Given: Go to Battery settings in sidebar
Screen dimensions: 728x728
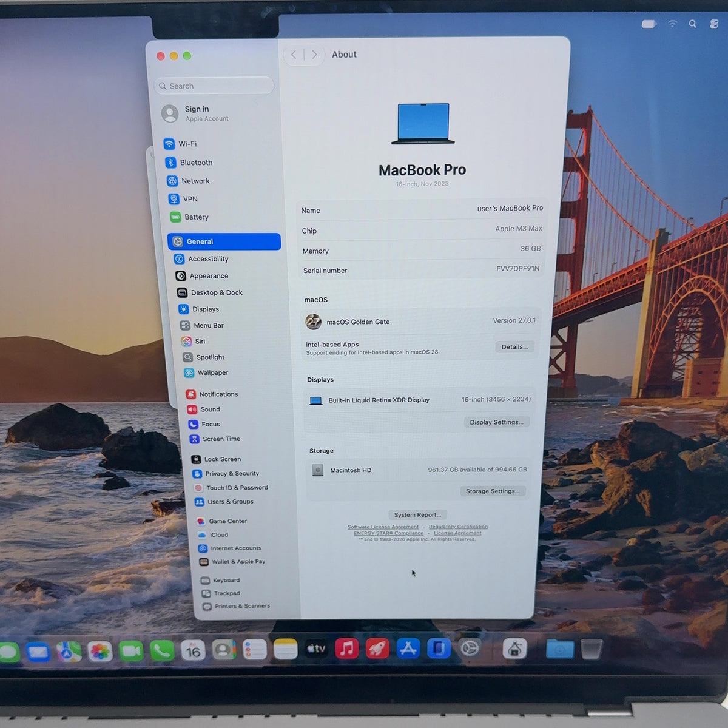Looking at the screenshot, I should [189, 217].
